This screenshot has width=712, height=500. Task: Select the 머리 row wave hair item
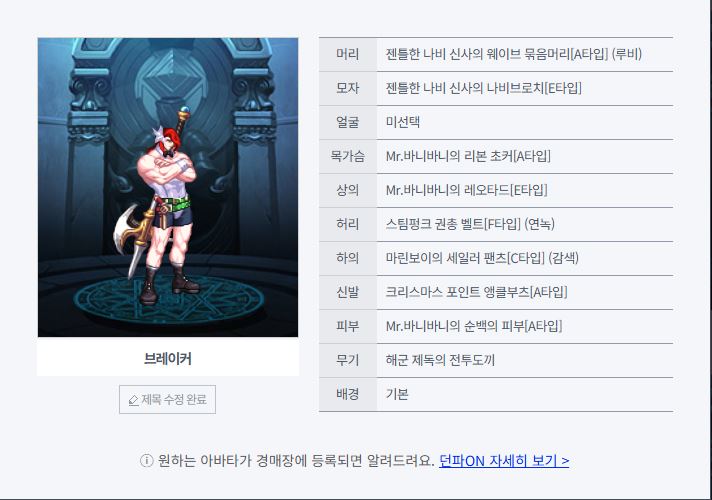[x=514, y=54]
